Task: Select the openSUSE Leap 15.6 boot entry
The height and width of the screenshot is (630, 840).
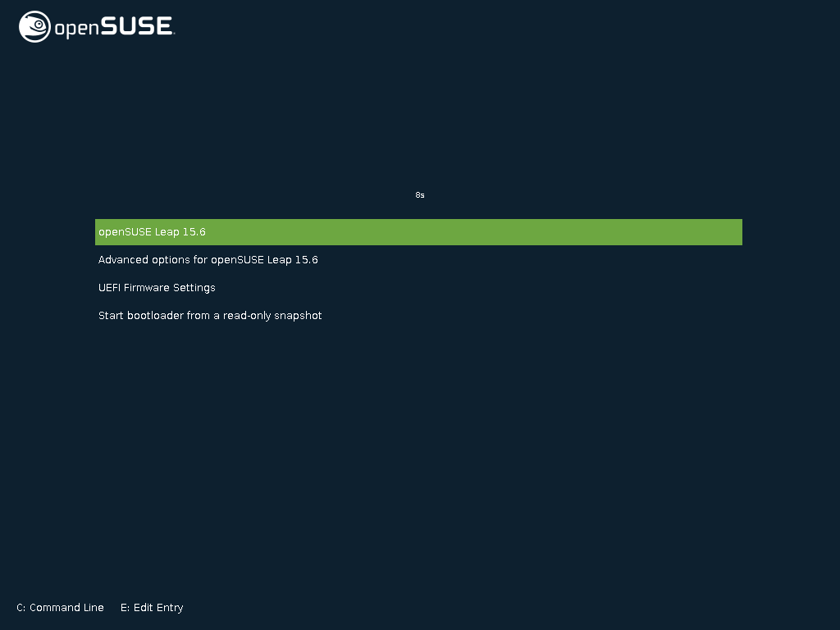Action: [418, 232]
